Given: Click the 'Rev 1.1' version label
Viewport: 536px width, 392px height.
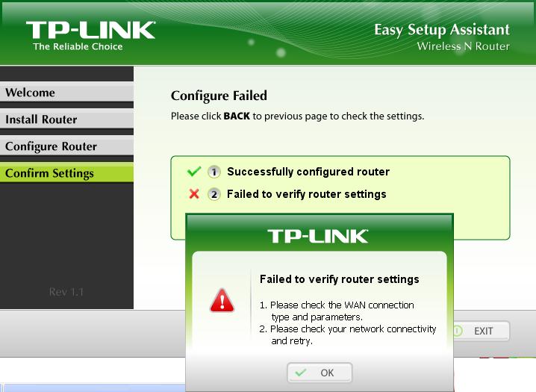Looking at the screenshot, I should (66, 292).
